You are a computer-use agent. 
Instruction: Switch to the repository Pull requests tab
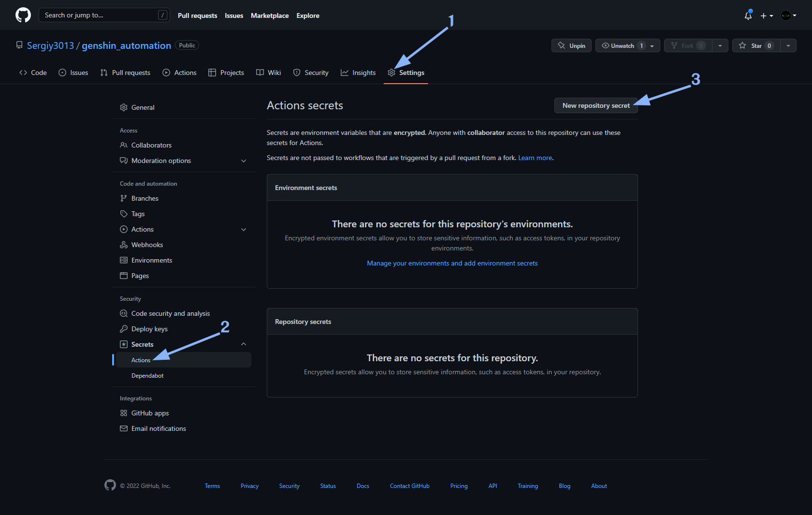coord(125,73)
